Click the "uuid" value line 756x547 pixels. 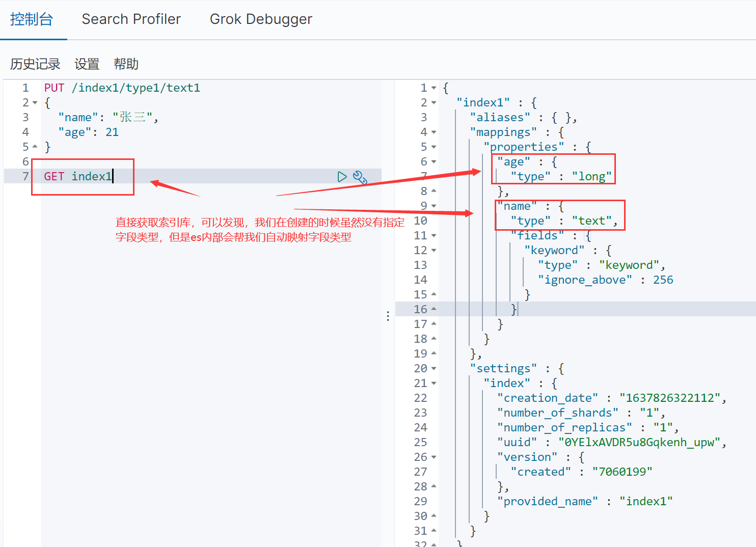tap(612, 443)
